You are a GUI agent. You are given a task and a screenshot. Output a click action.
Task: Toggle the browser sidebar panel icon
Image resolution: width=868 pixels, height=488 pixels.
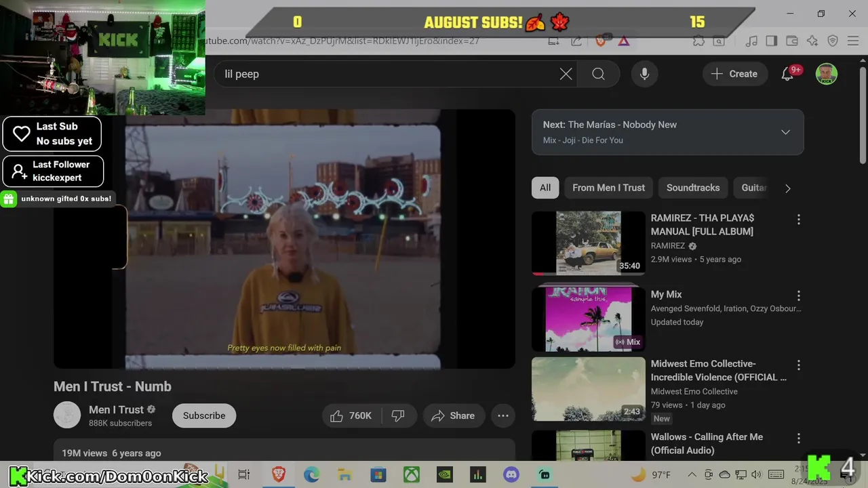click(771, 41)
